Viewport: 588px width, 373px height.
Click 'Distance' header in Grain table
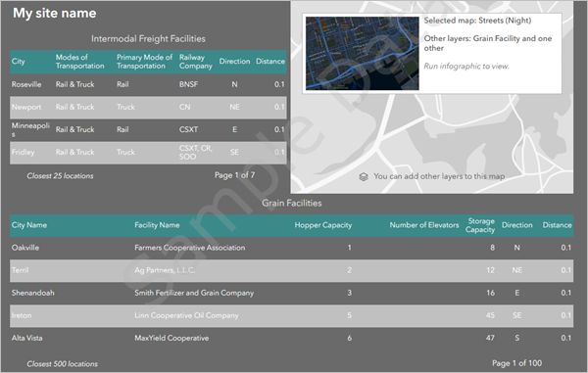[x=558, y=225]
